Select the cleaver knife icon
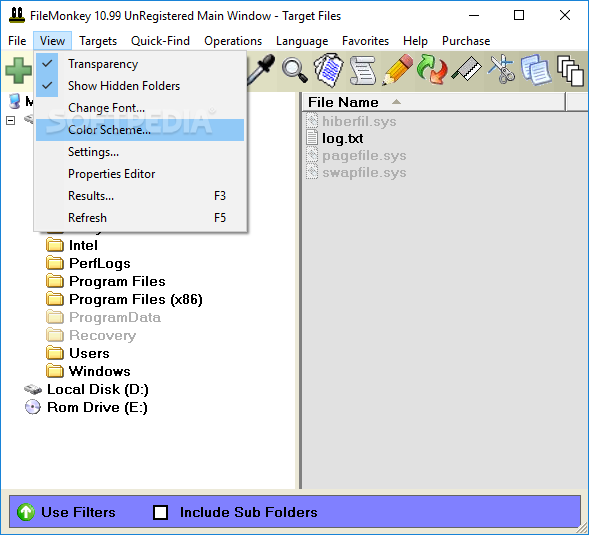Screen dimensions: 589x535 [467, 69]
